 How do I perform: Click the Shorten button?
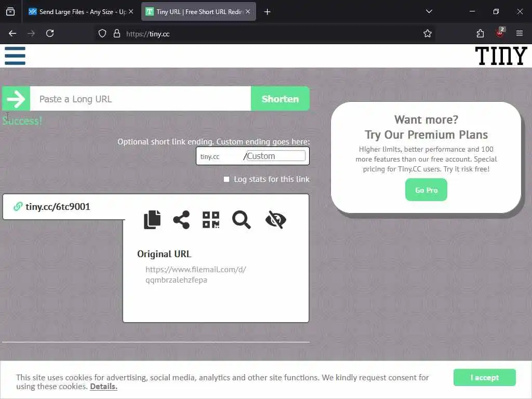280,99
